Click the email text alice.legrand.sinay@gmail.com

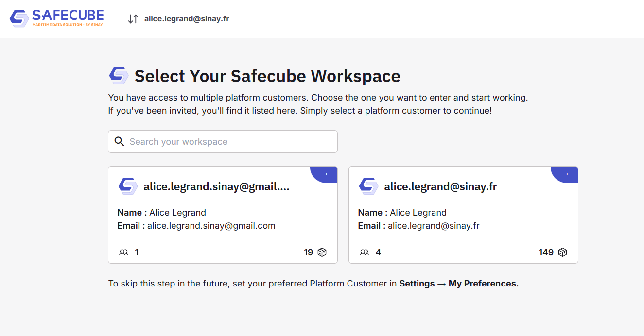point(211,226)
